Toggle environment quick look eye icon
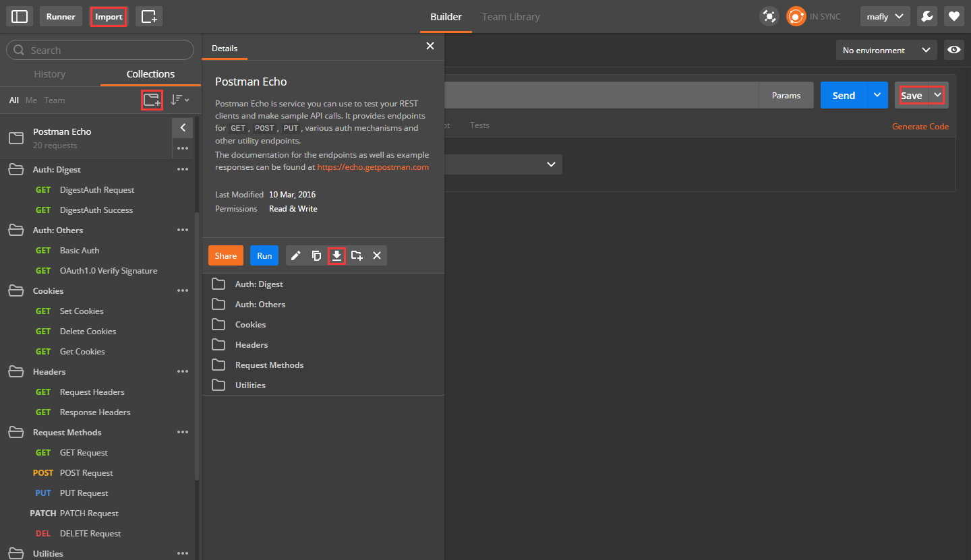The image size is (971, 560). point(953,50)
